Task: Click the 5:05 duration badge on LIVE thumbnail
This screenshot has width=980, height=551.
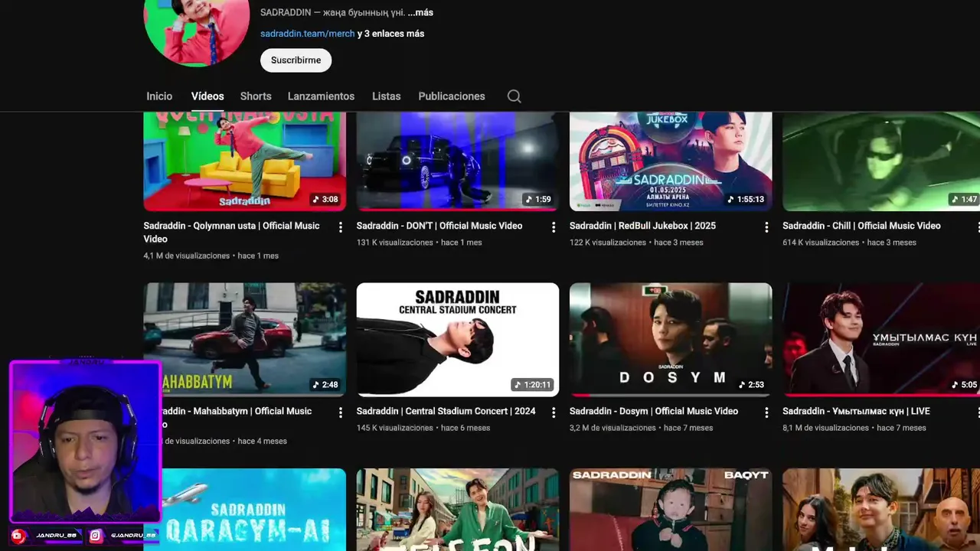Action: pos(964,384)
